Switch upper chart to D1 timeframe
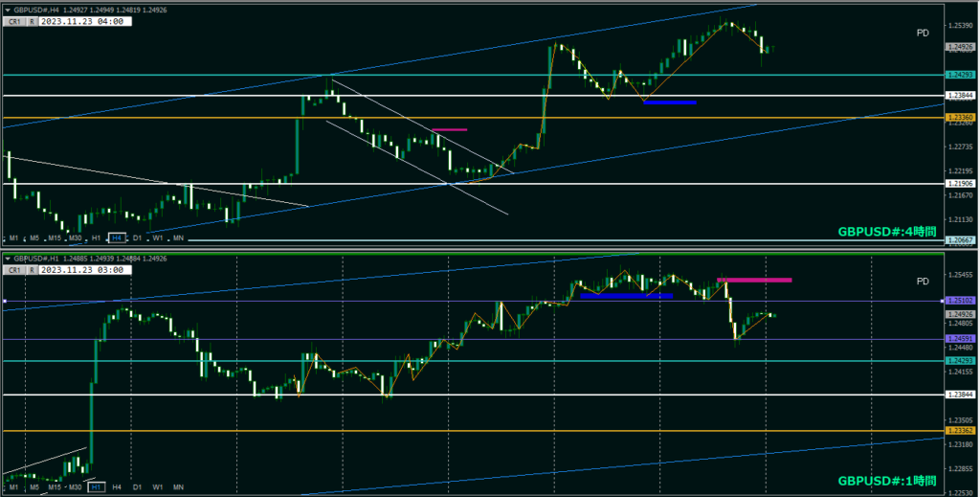The width and height of the screenshot is (980, 497). [137, 238]
